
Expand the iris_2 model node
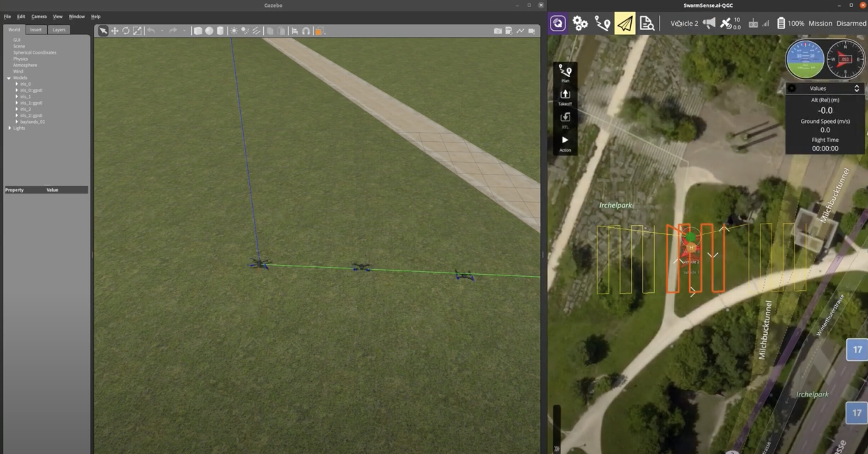[17, 109]
